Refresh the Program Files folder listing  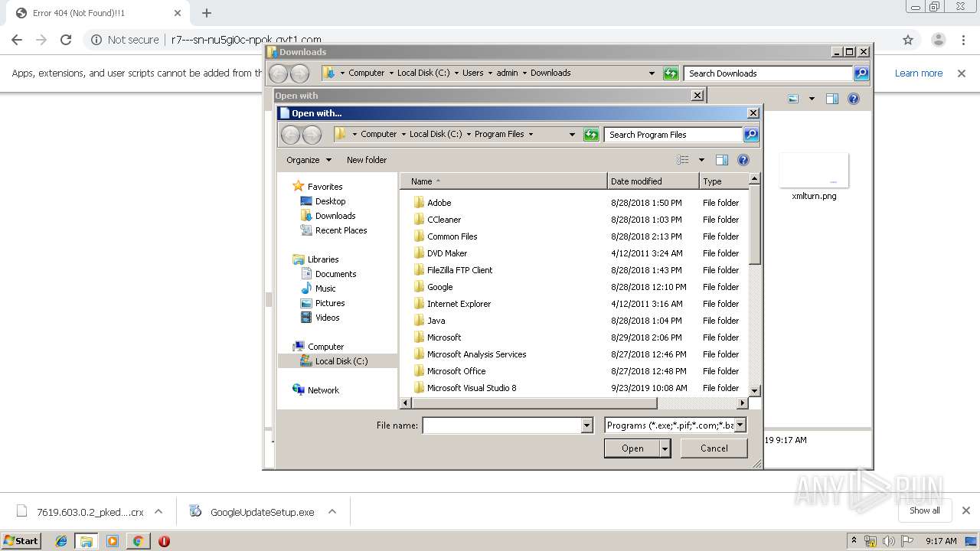click(590, 135)
